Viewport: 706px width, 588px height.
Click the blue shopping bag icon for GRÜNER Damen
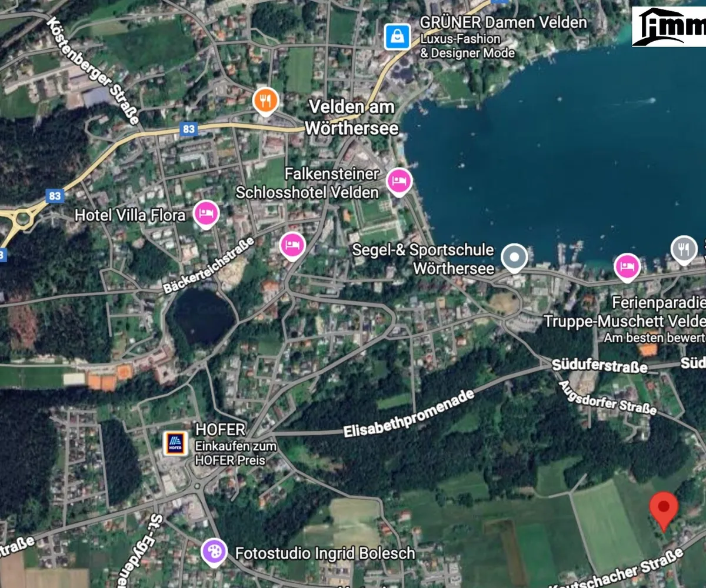(x=398, y=37)
